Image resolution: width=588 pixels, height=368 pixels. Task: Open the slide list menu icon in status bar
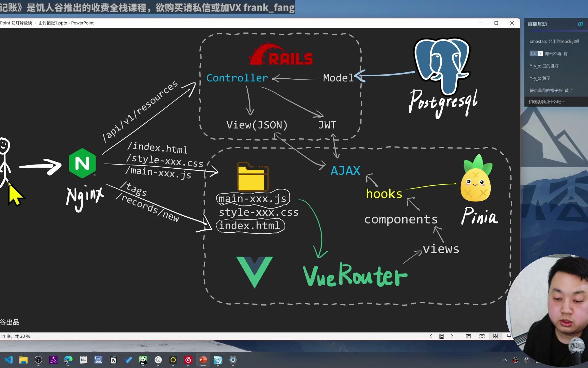[441, 336]
